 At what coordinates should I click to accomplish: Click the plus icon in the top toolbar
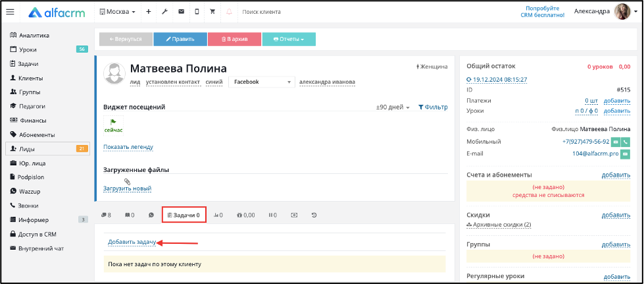(149, 12)
